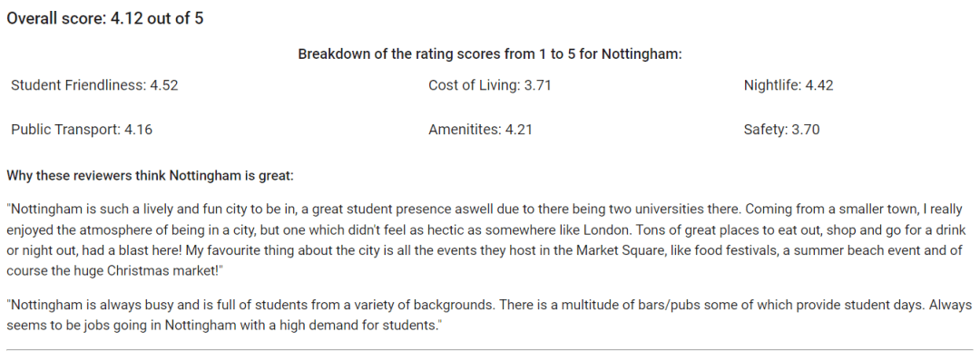This screenshot has width=980, height=361.
Task: Click the Student Friendliness 4.52 rating
Action: [94, 85]
